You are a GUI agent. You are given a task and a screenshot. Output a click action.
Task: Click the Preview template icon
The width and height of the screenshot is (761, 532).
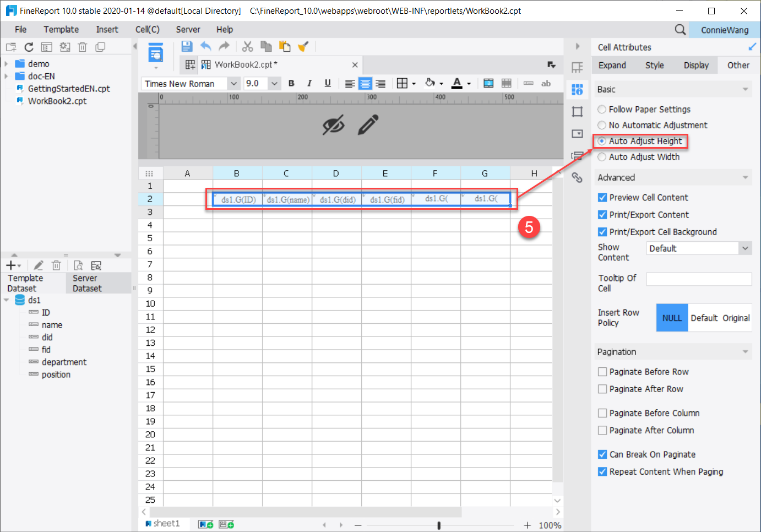[x=156, y=53]
